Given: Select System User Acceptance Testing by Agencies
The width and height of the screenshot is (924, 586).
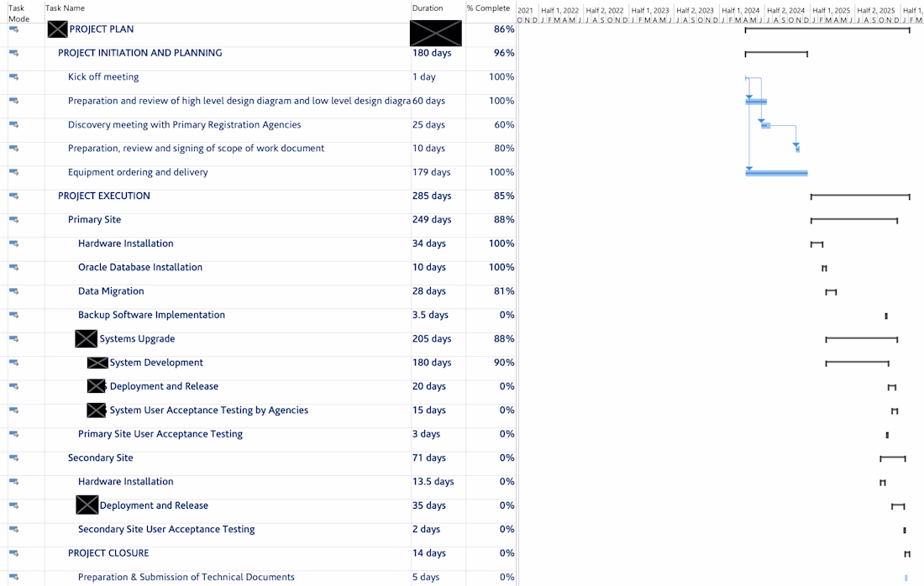Looking at the screenshot, I should coord(208,411).
